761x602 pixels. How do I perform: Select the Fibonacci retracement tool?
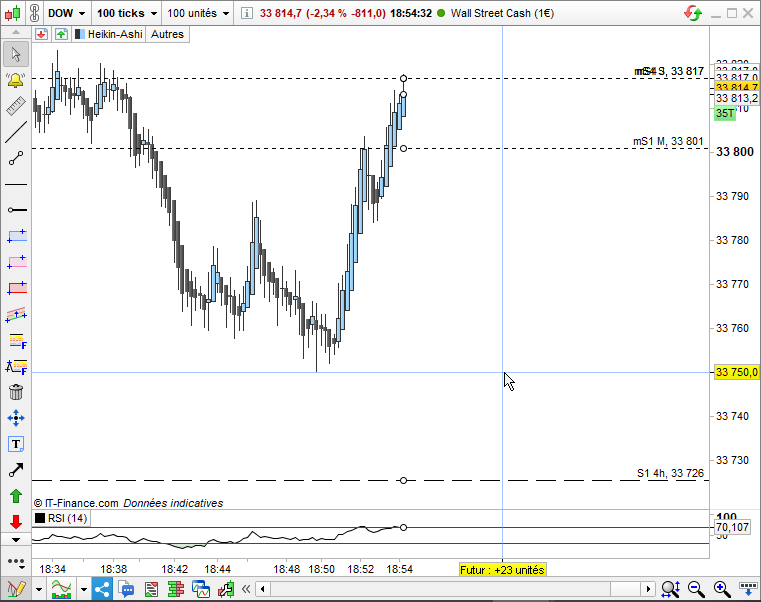(17, 340)
